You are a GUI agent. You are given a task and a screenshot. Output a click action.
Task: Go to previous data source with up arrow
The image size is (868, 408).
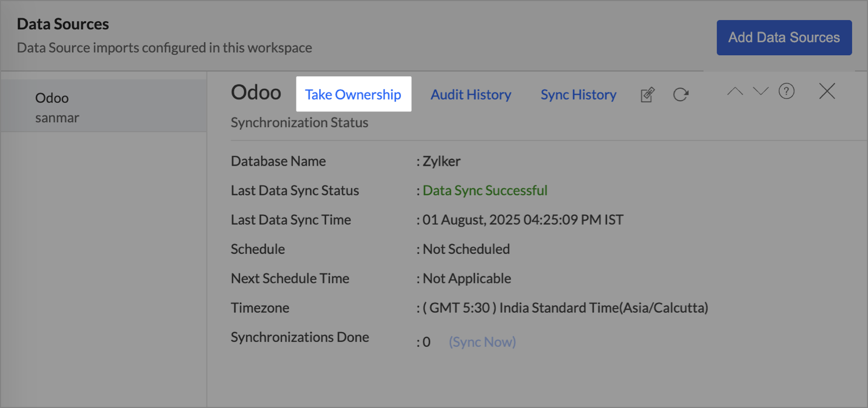[734, 91]
